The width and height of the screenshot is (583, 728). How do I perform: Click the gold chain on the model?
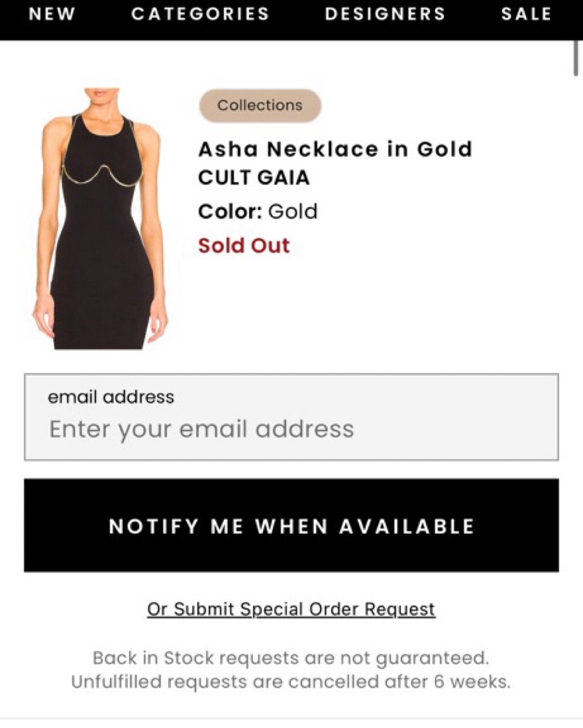tap(103, 173)
